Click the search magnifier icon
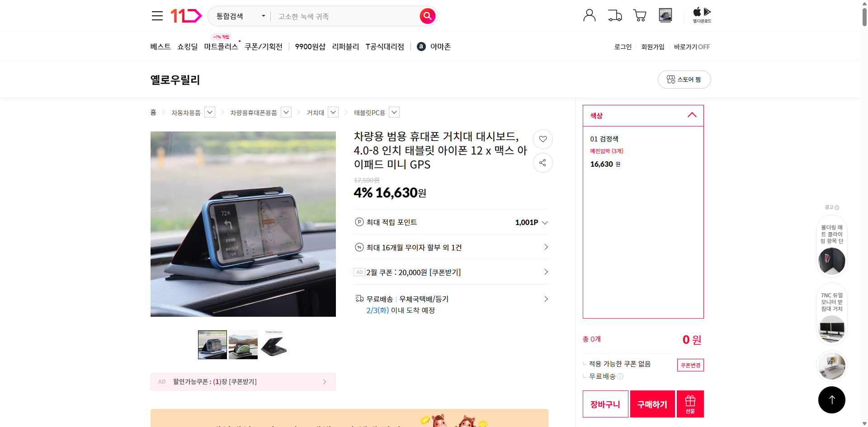 pos(427,16)
